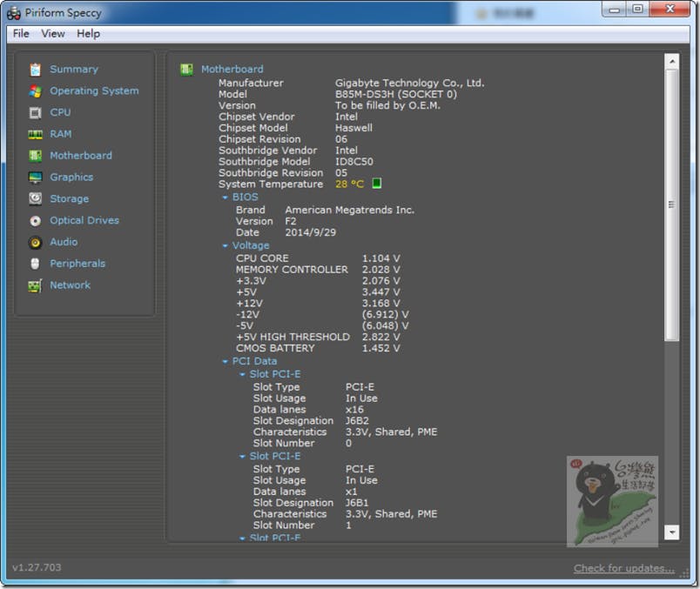Click the scroll up arrow button
700x589 pixels.
tap(672, 61)
